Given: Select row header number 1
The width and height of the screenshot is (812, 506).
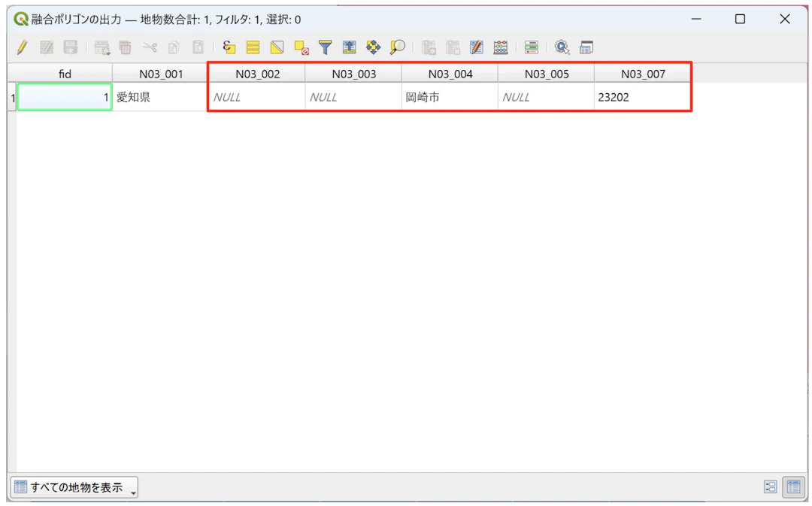Looking at the screenshot, I should click(x=12, y=98).
